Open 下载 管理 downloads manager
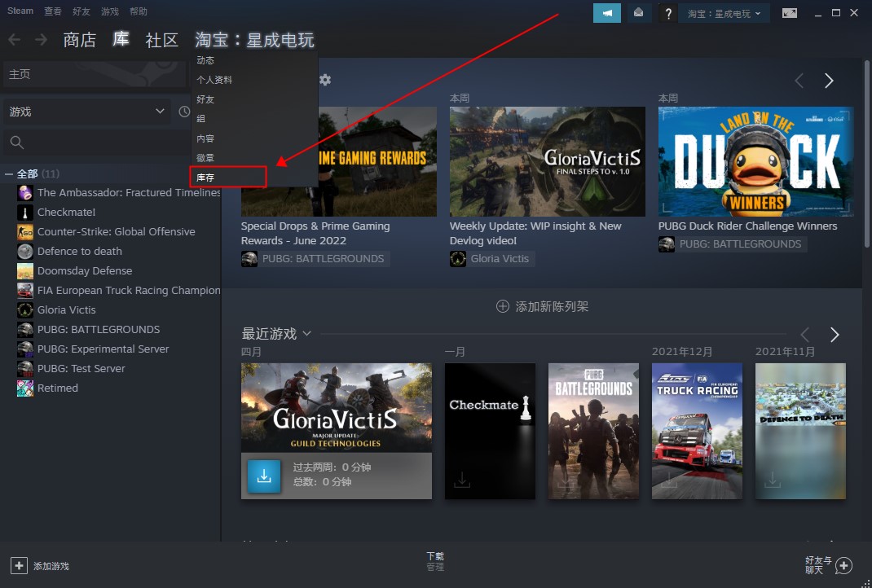This screenshot has height=588, width=872. pos(435,561)
